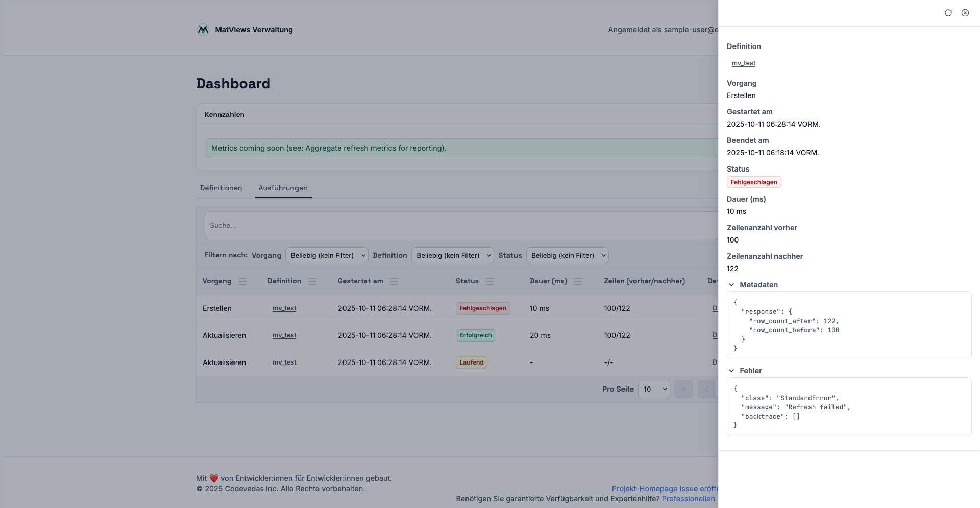This screenshot has width=980, height=508.
Task: Open sort menu icon for Gestartet am column
Action: click(x=394, y=281)
